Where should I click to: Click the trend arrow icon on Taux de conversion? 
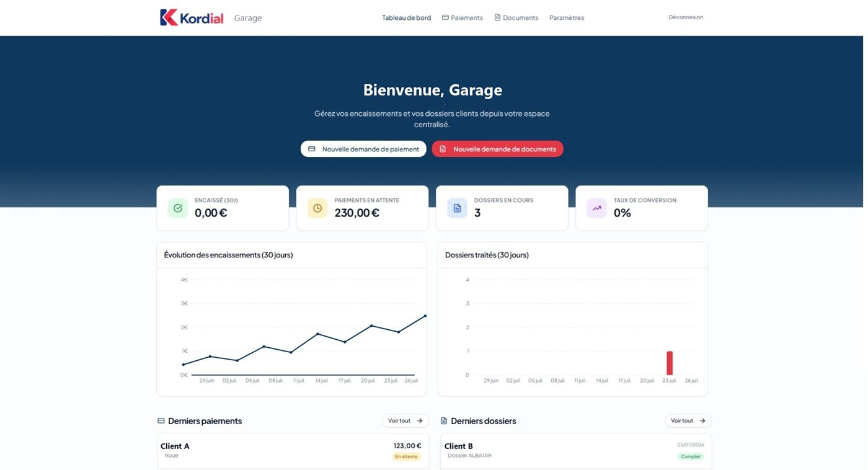[596, 208]
